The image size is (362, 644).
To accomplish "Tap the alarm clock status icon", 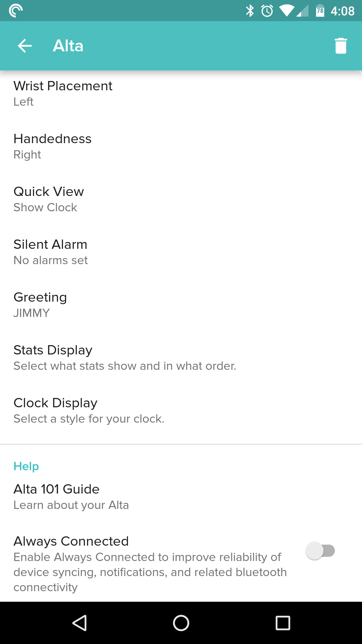I will click(x=267, y=11).
